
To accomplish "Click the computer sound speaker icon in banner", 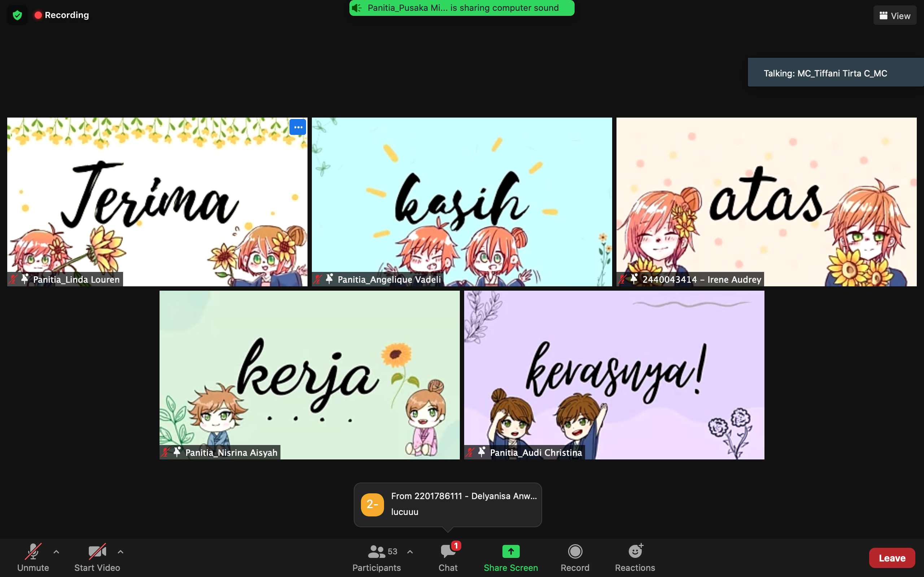I will pos(357,8).
